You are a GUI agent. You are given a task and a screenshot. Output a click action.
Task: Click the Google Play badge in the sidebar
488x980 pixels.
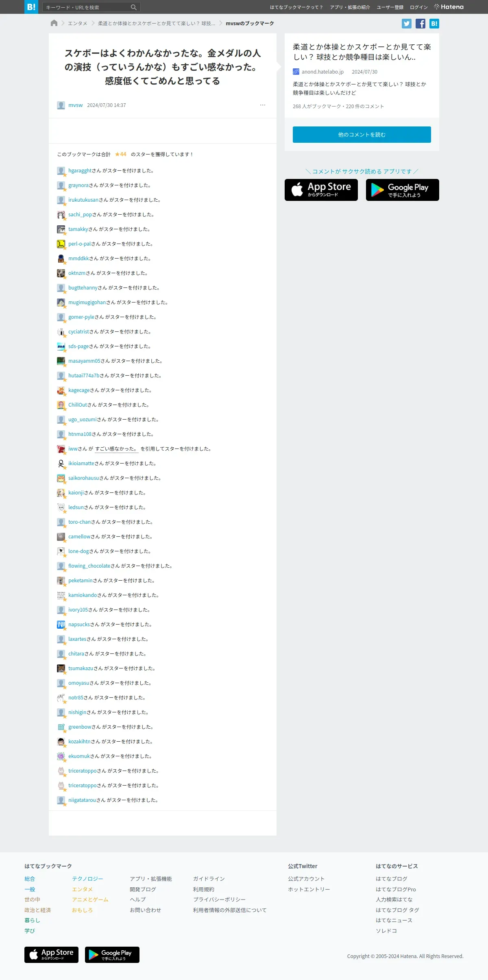pyautogui.click(x=403, y=190)
